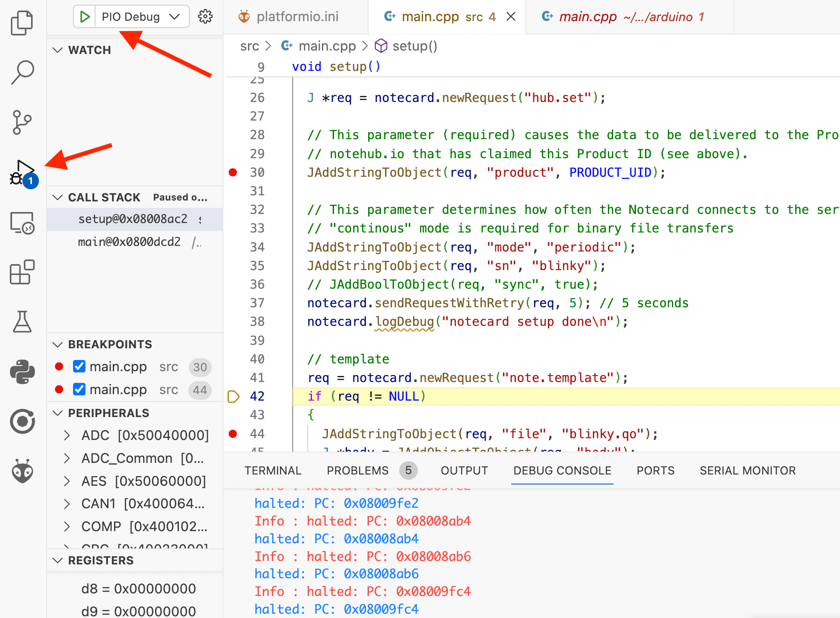Expand the COMP peripheral
The height and width of the screenshot is (618, 840).
click(67, 526)
